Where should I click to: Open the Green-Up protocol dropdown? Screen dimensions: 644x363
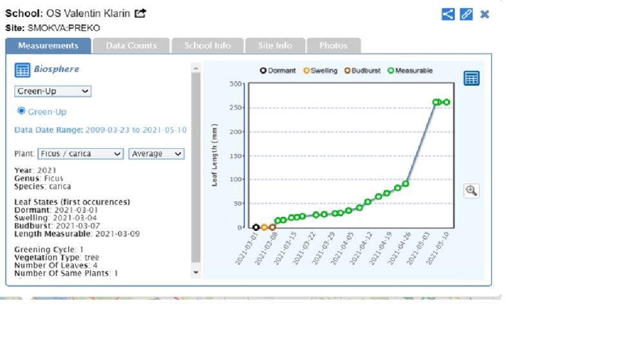53,92
